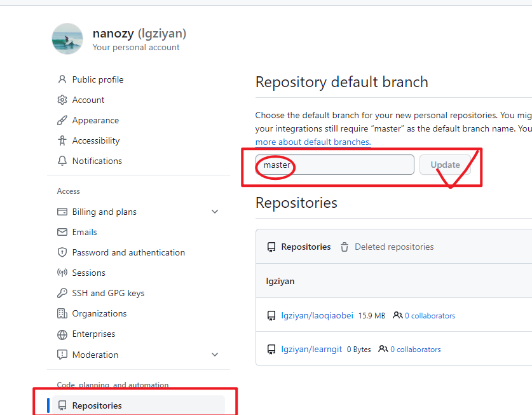Image resolution: width=532 pixels, height=415 pixels.
Task: Click the SSH and GPG keys key icon
Action: click(62, 293)
